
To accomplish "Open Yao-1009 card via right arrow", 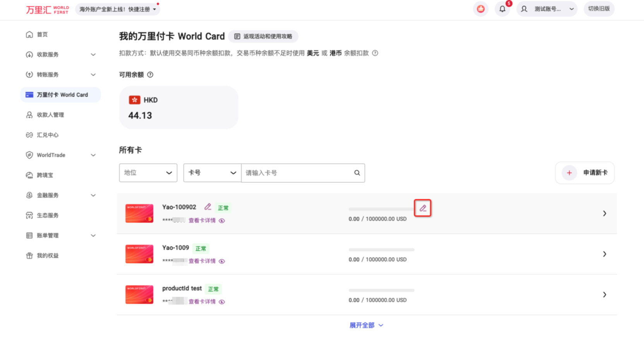I will [x=605, y=254].
